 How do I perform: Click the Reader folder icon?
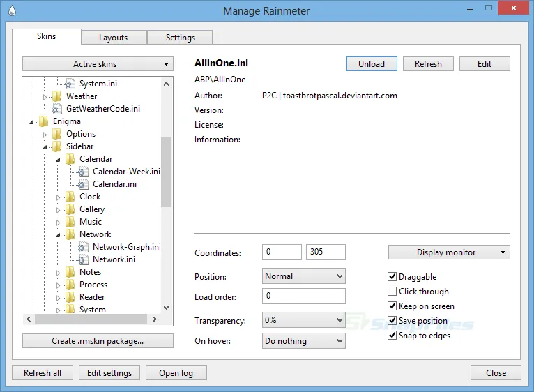[x=70, y=297]
